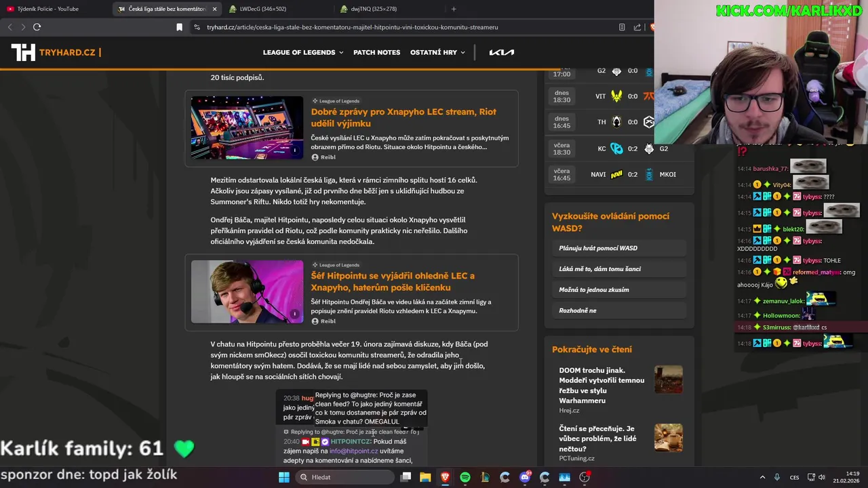Vote 'Láká mě to, dám tomu šanci'
The image size is (868, 488).
click(619, 269)
